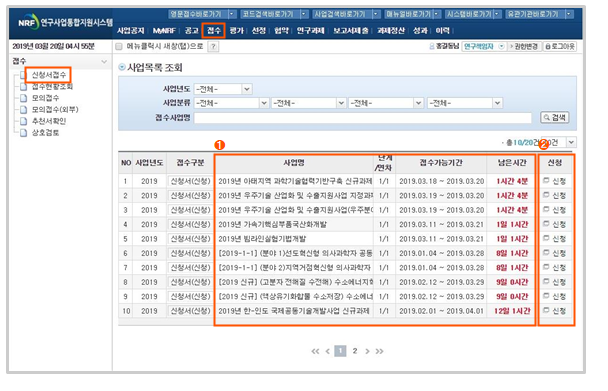Viewport: 608px width, 391px height.
Task: Open the 사업검색바로가기 dropdown
Action: [376, 14]
